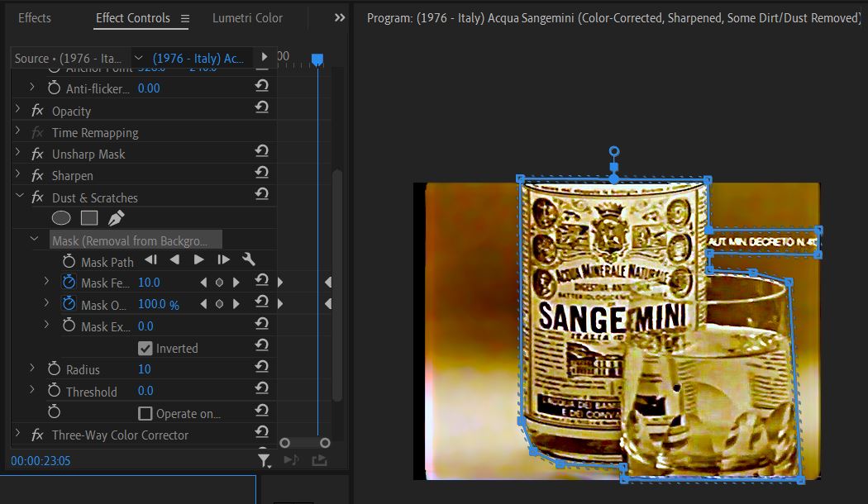
Task: Select the free draw bezier pen tool
Action: click(x=116, y=218)
